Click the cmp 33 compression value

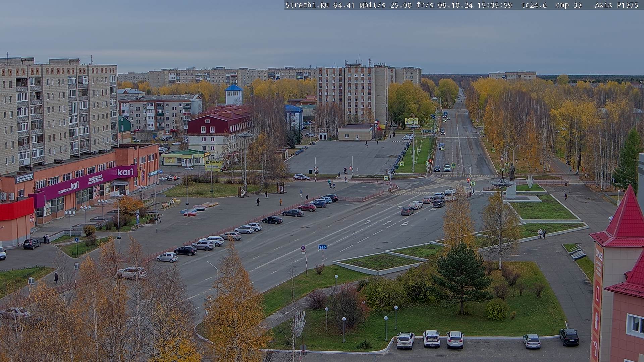(x=569, y=5)
